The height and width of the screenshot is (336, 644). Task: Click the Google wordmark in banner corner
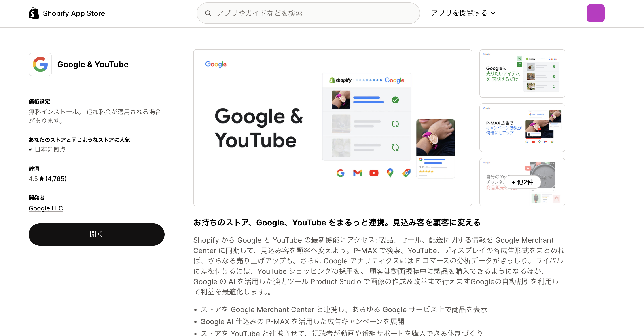pos(216,64)
